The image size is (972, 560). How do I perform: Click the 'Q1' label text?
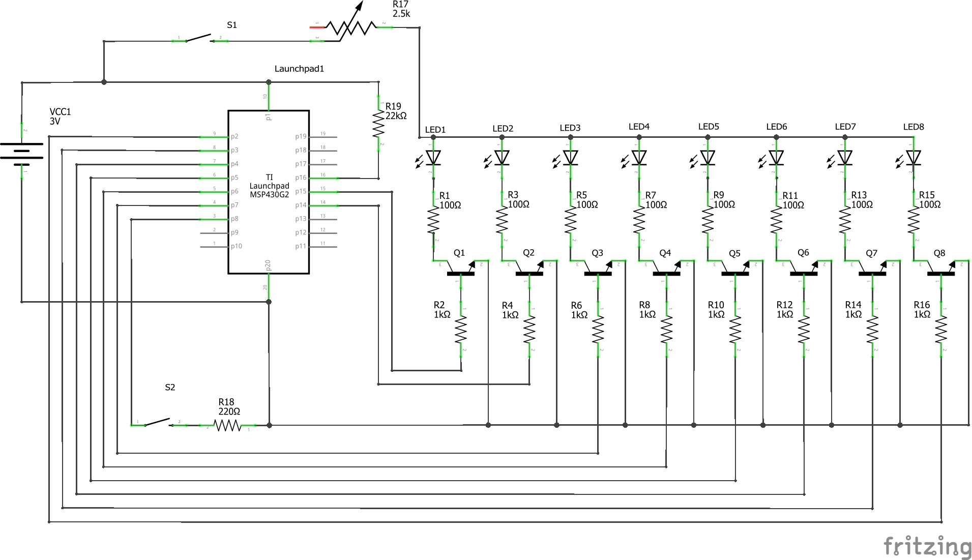point(459,253)
